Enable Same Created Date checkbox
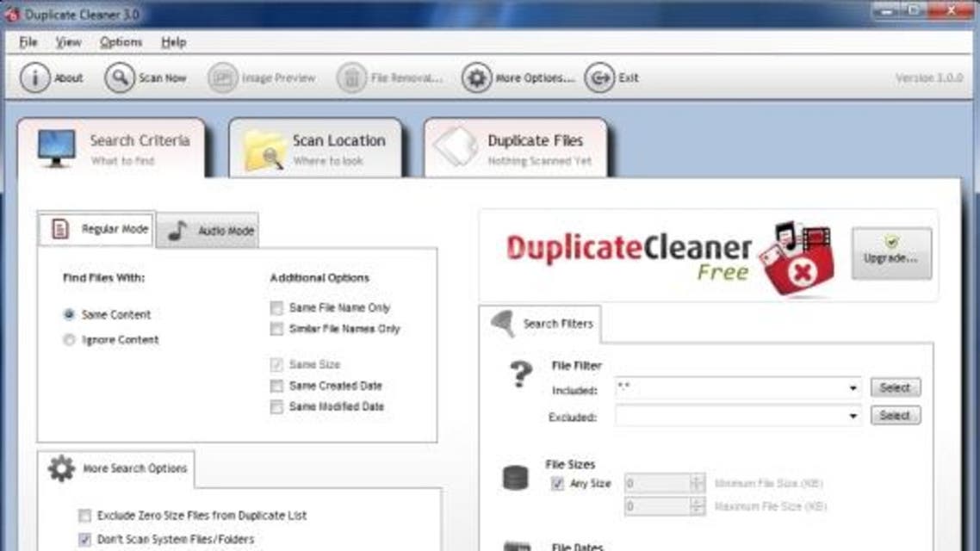 [x=276, y=386]
